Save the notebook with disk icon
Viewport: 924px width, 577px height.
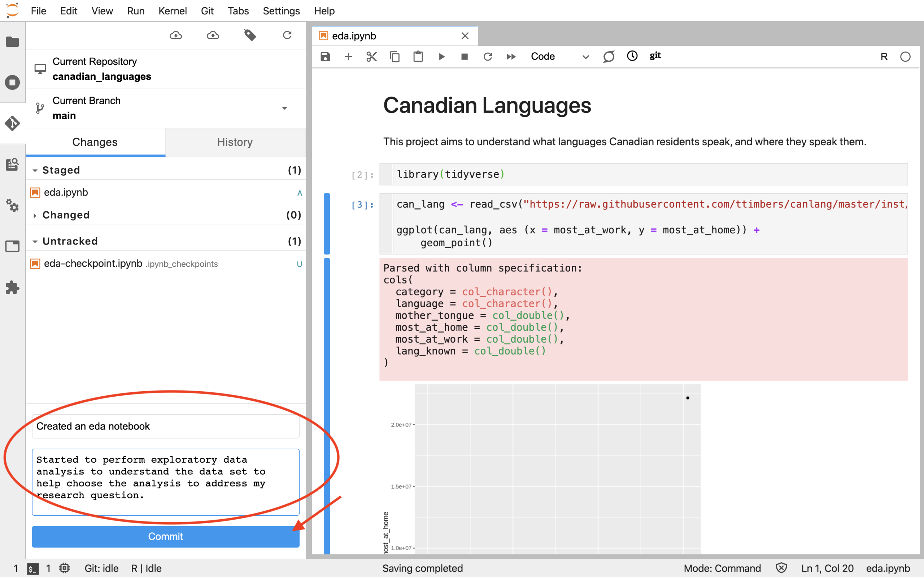325,57
